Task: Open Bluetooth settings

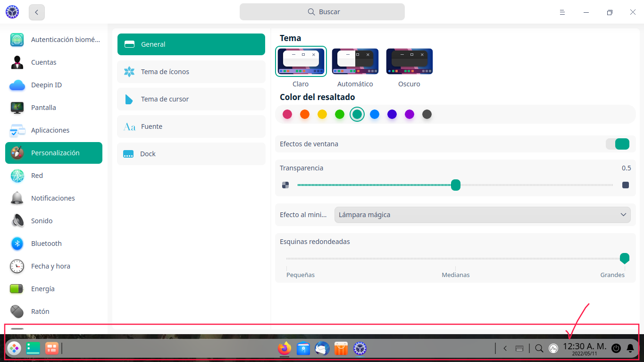Action: (x=54, y=244)
